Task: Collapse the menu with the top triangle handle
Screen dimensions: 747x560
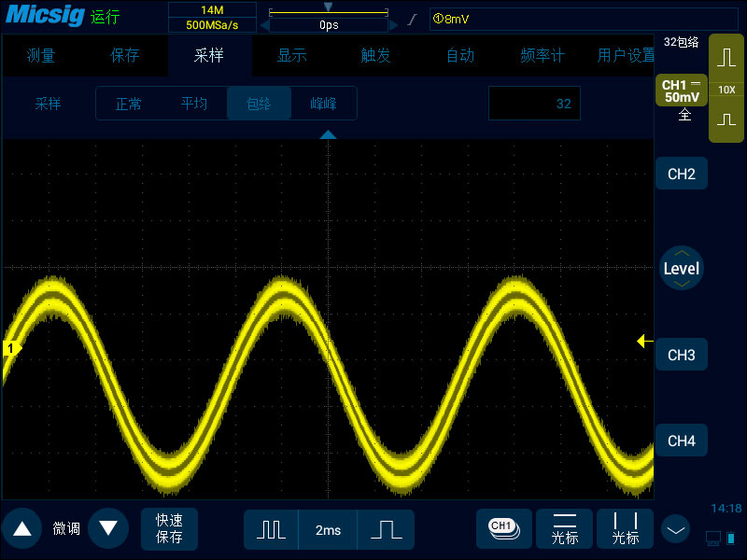Action: point(328,135)
